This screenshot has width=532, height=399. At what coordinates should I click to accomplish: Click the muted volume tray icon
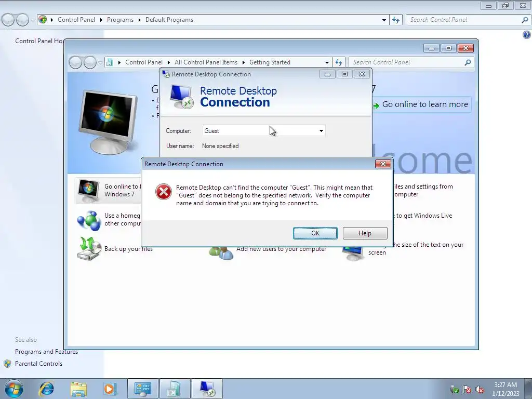tap(480, 390)
